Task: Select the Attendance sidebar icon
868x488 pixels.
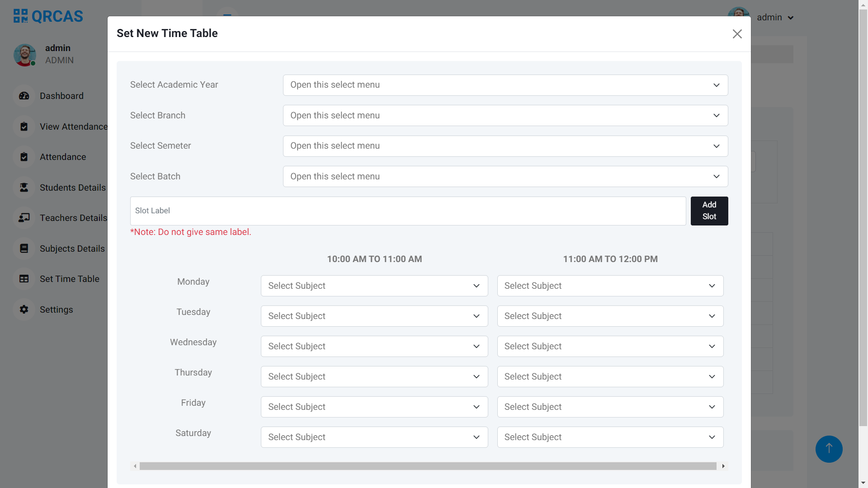Action: (x=24, y=157)
